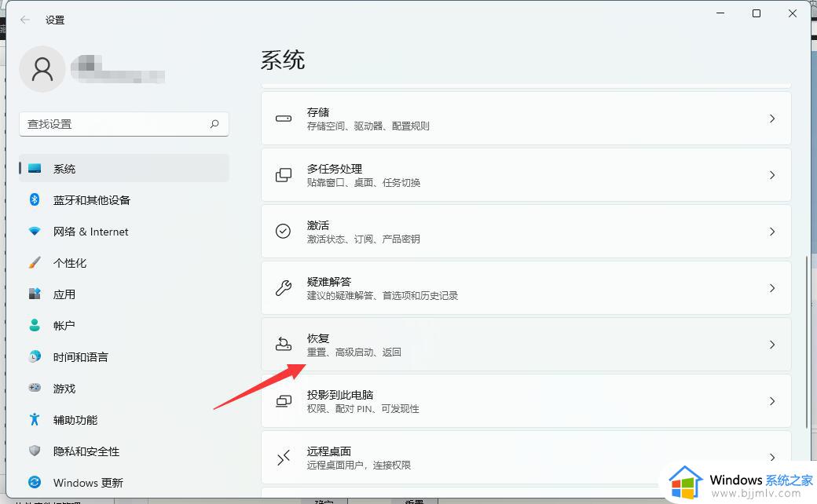Screen dimensions: 817x504
Task: Click the back arrow in Settings header
Action: [x=25, y=20]
